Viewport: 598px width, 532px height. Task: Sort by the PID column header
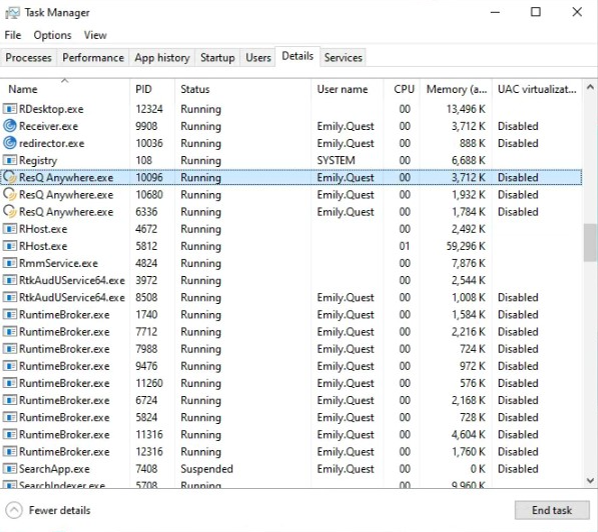[152, 89]
